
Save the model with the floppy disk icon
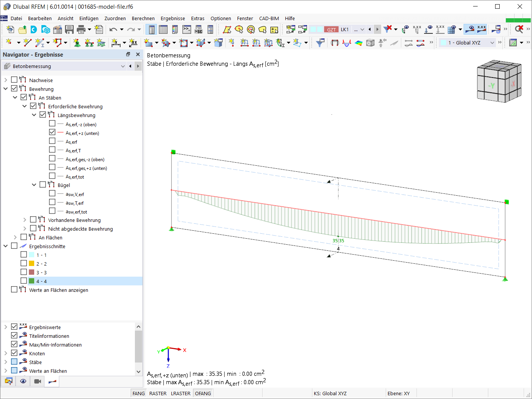[x=69, y=30]
